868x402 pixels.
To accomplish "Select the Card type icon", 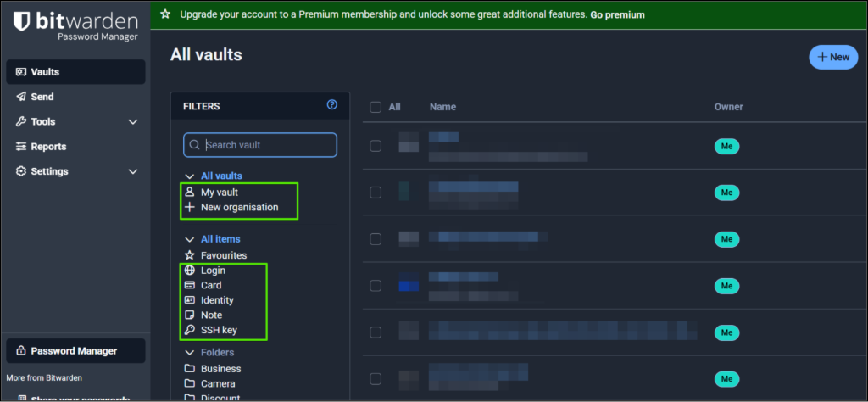I will (189, 286).
